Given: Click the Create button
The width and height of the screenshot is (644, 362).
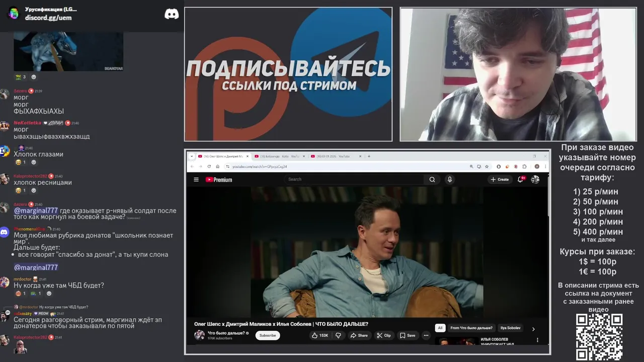Looking at the screenshot, I should pos(500,179).
